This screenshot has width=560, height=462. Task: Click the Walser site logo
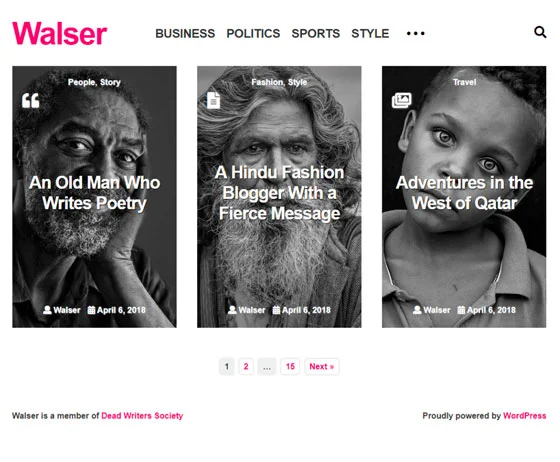(x=60, y=33)
